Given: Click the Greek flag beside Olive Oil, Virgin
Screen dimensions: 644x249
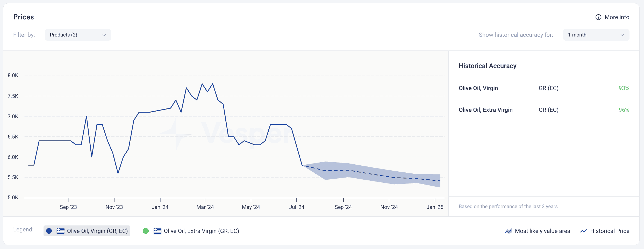Looking at the screenshot, I should pos(61,231).
